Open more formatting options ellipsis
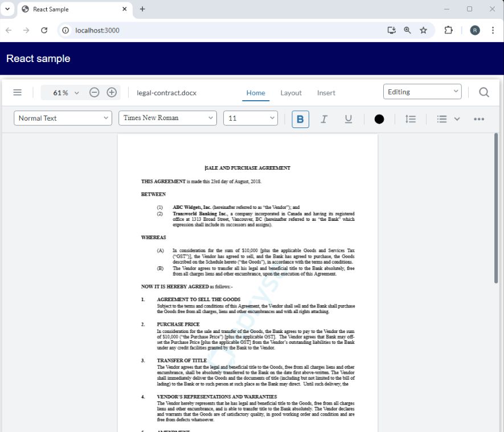This screenshot has height=432, width=504. point(478,119)
